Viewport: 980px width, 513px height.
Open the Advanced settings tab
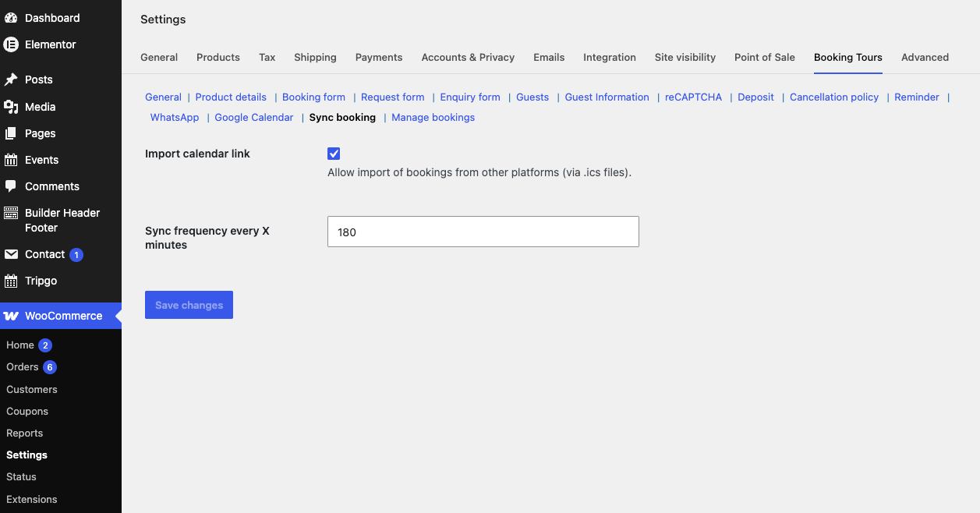[925, 57]
